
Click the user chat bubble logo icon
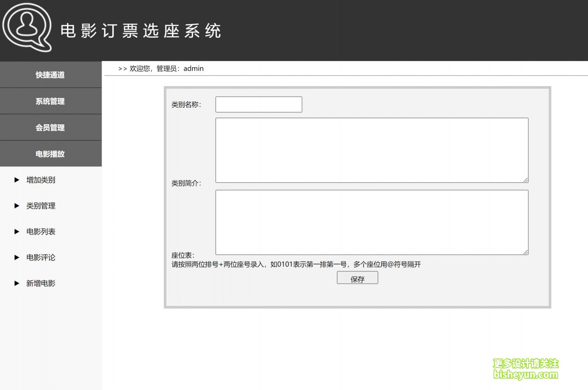(x=27, y=27)
